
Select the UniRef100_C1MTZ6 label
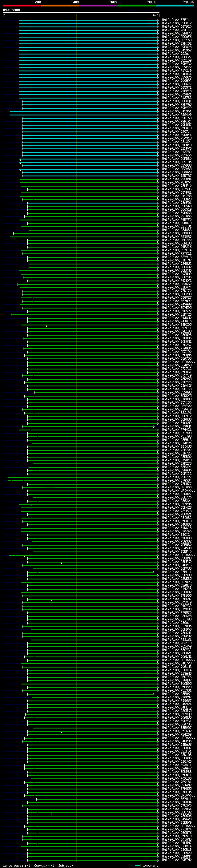(x=177, y=314)
